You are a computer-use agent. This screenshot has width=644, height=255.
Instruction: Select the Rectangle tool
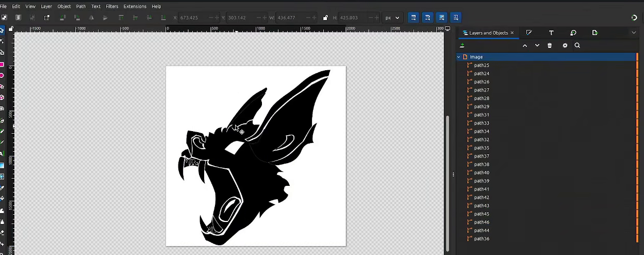tap(2, 65)
